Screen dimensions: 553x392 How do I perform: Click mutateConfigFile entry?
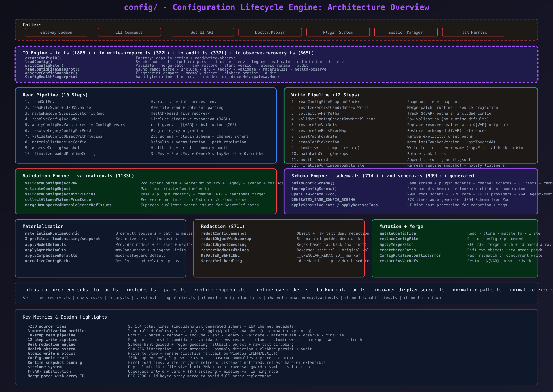[x=398, y=233]
